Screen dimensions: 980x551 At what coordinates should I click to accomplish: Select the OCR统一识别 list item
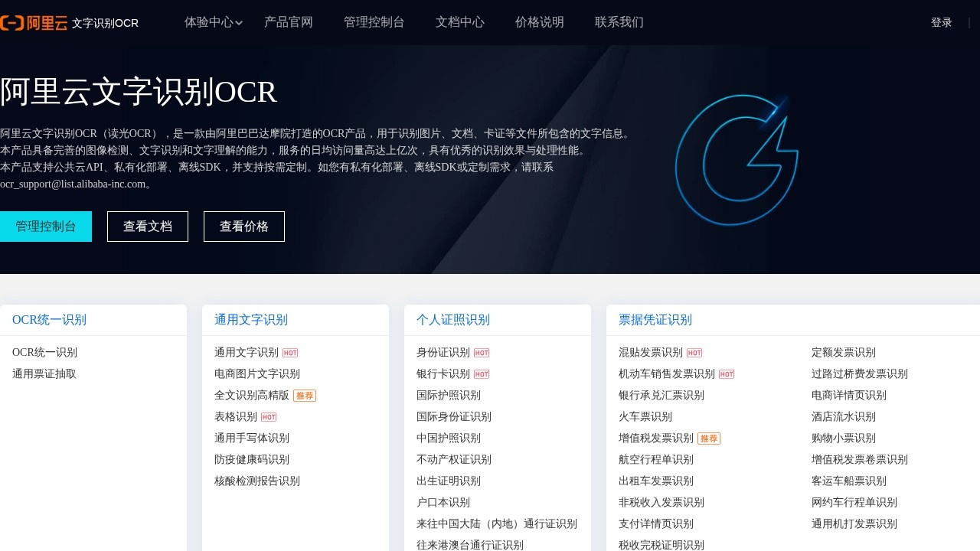[44, 353]
